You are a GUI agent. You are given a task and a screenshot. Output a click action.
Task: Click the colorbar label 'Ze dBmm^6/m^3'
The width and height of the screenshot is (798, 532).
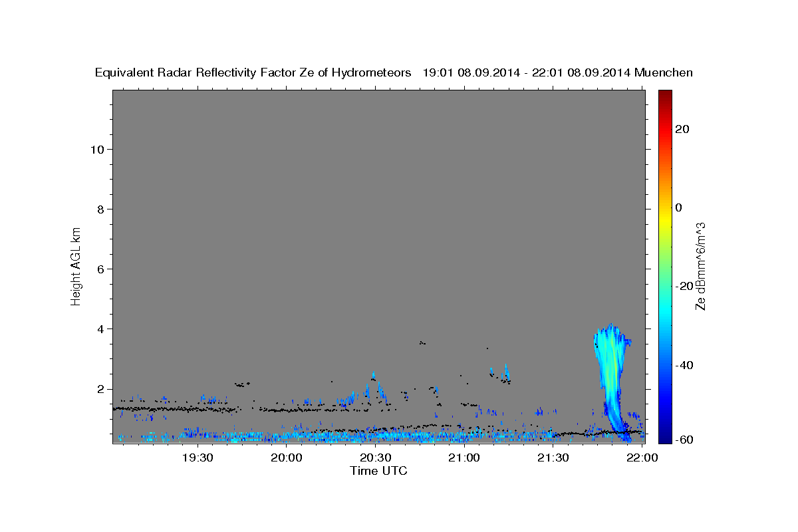pyautogui.click(x=700, y=266)
